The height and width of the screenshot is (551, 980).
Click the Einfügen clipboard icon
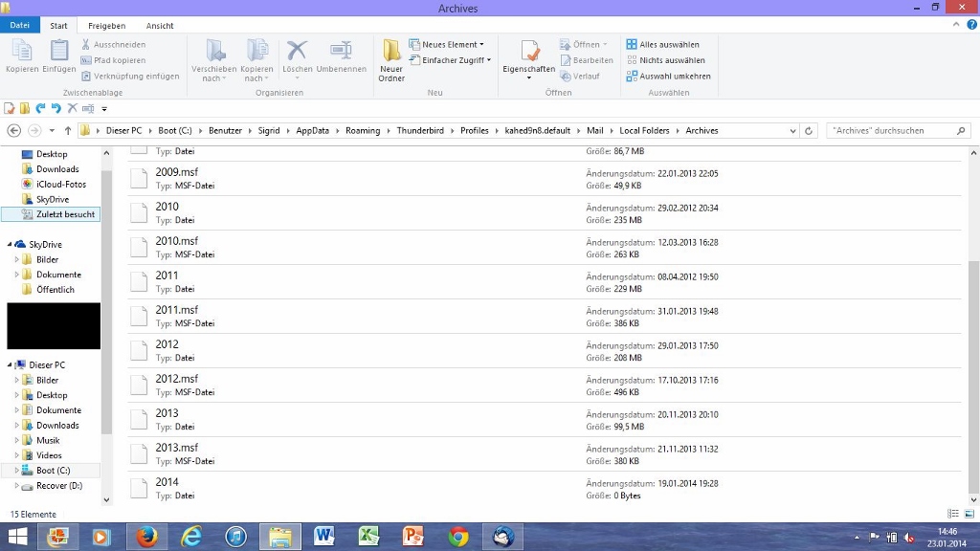tap(59, 55)
